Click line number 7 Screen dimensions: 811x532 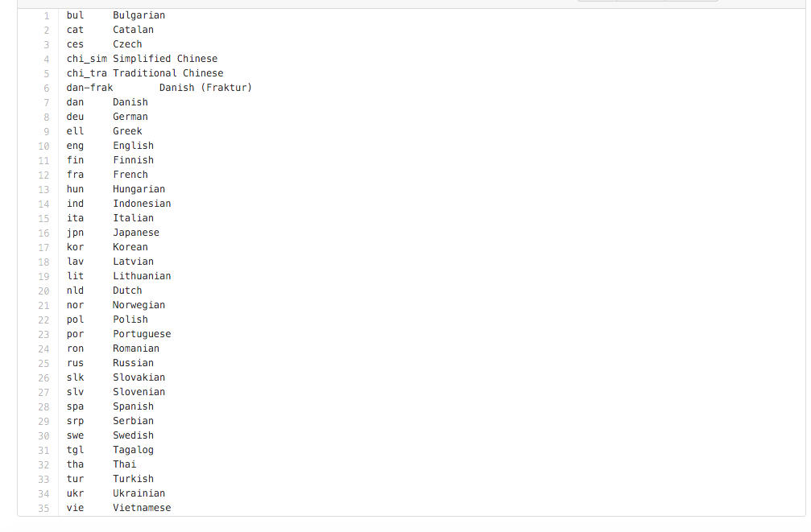pyautogui.click(x=47, y=103)
